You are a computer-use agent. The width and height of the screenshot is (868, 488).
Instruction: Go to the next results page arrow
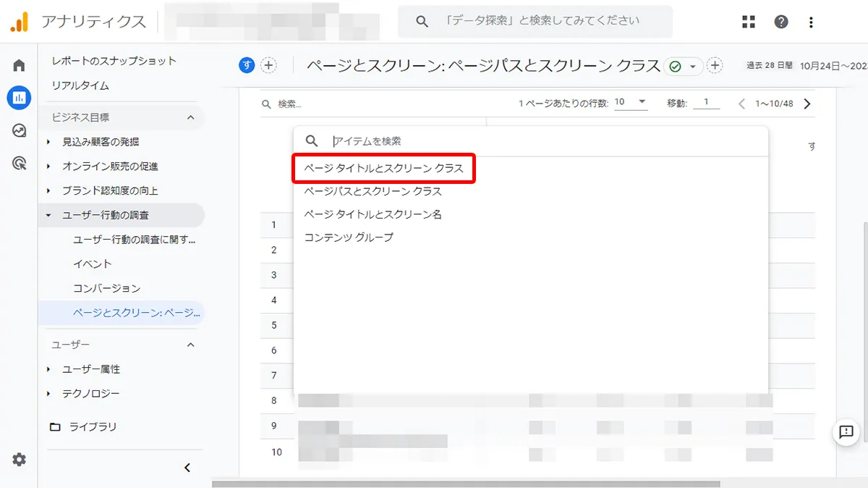806,103
